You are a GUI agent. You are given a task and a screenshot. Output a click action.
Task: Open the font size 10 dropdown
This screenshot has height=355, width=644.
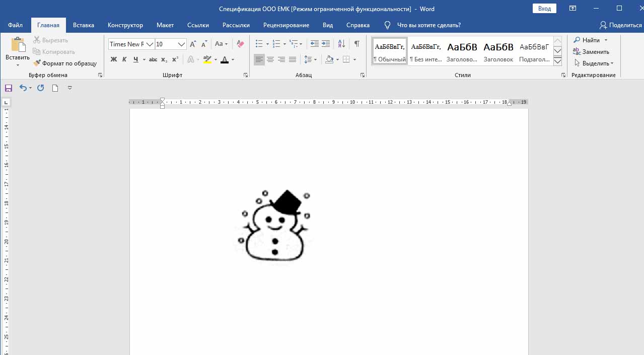181,44
